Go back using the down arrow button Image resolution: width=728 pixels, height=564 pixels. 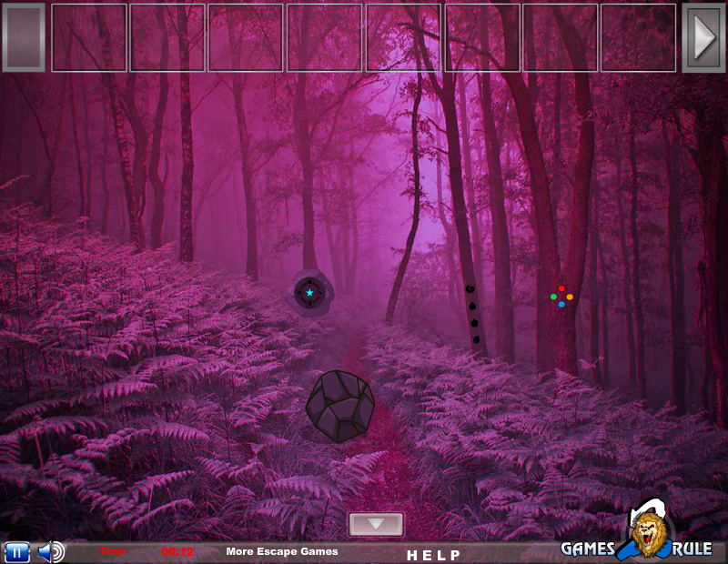coord(376,524)
